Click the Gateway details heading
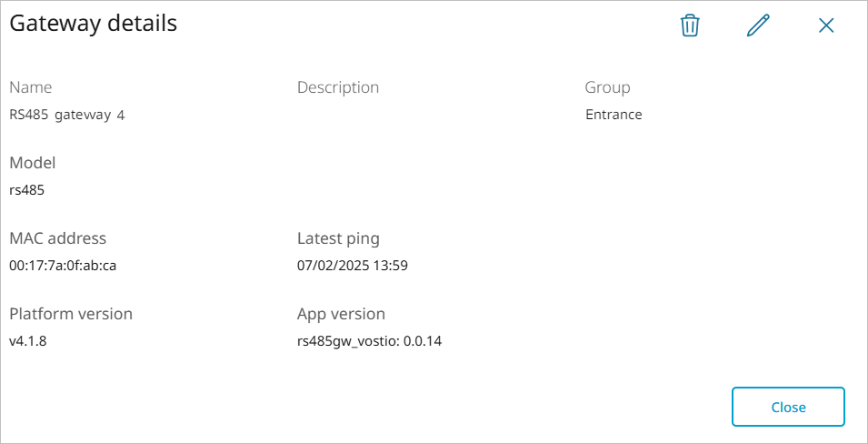868x444 pixels. point(93,24)
